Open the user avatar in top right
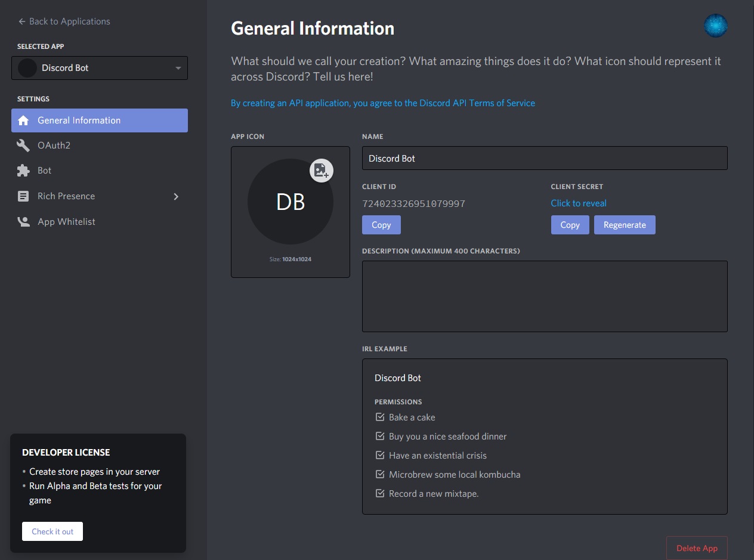Image resolution: width=754 pixels, height=560 pixels. pyautogui.click(x=715, y=26)
